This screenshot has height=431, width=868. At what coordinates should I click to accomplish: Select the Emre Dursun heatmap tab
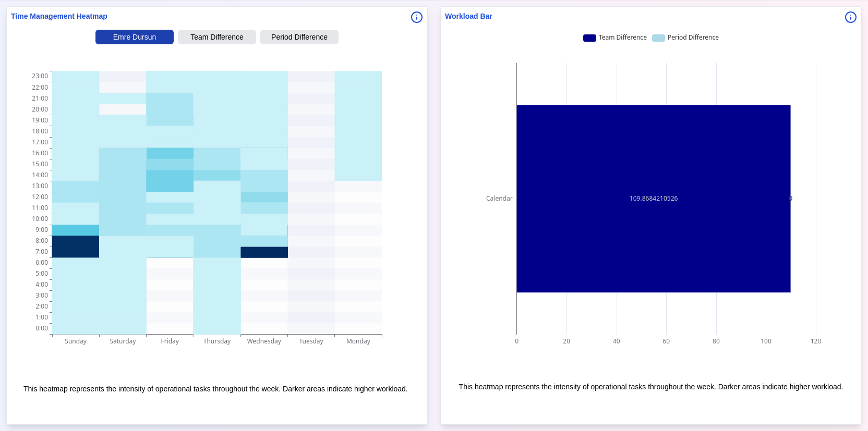tap(135, 37)
